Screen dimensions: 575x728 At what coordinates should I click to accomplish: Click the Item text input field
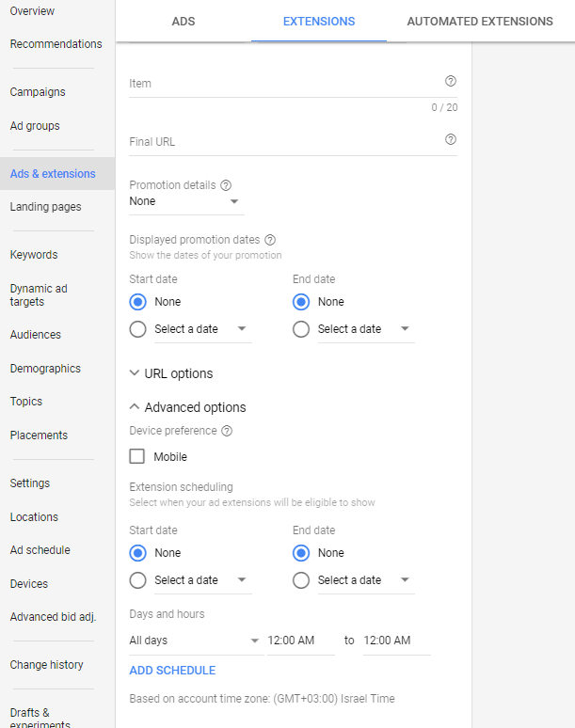coord(286,84)
